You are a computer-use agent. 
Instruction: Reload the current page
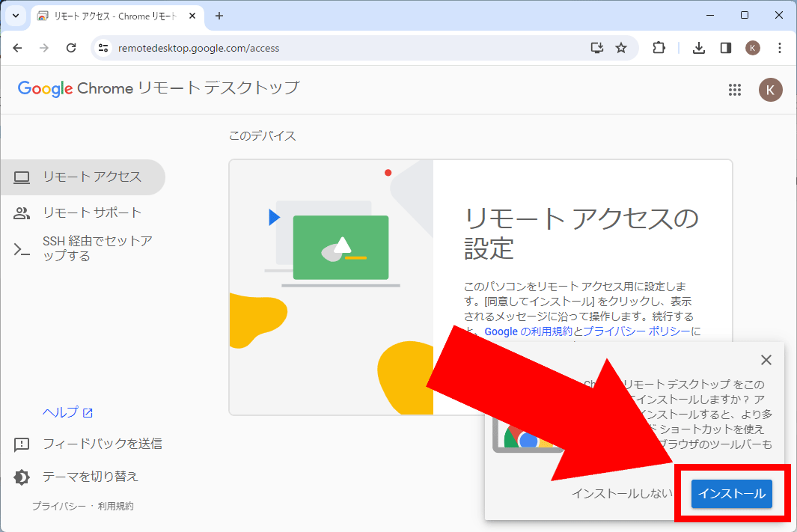pos(71,47)
